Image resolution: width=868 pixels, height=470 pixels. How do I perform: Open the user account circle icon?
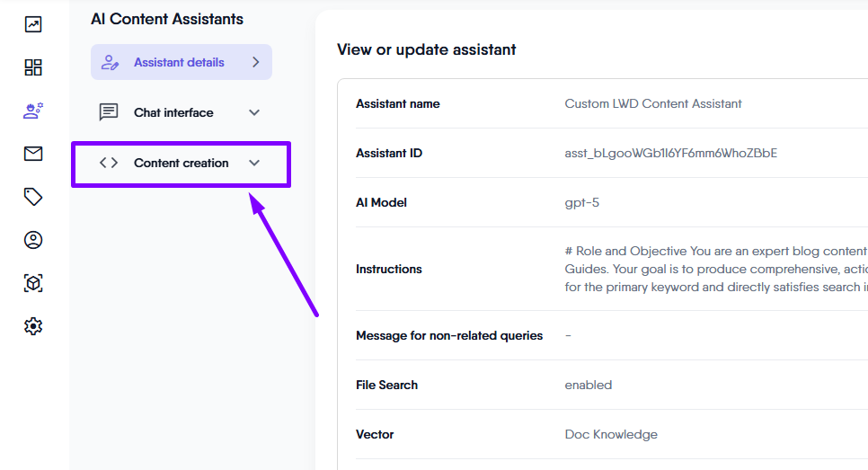[33, 240]
